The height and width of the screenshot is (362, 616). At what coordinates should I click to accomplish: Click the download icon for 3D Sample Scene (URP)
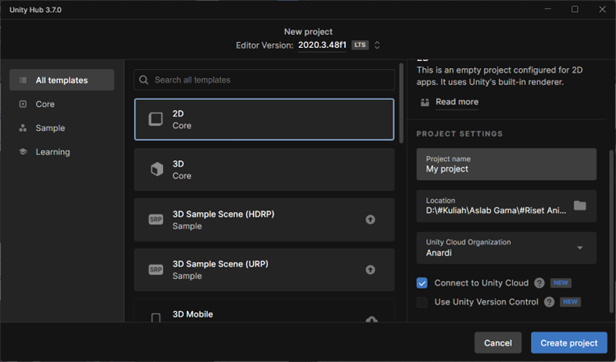click(x=370, y=270)
